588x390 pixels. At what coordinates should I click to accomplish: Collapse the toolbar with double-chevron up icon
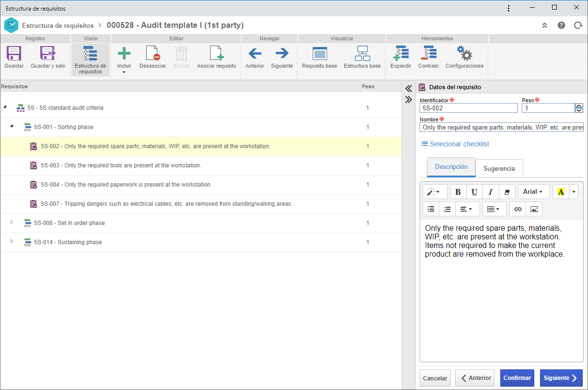pos(544,25)
